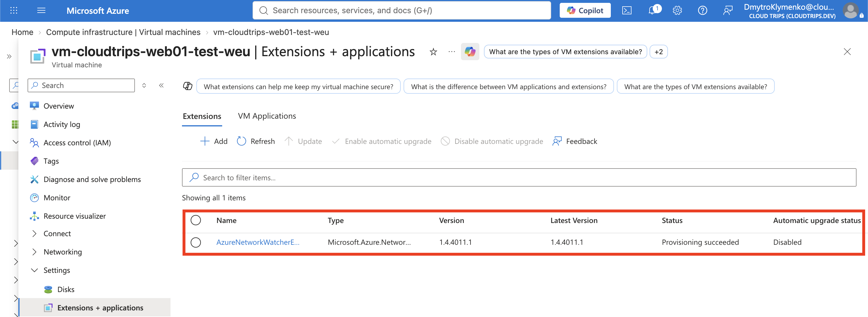Open Feedback in extensions toolbar

coord(575,141)
